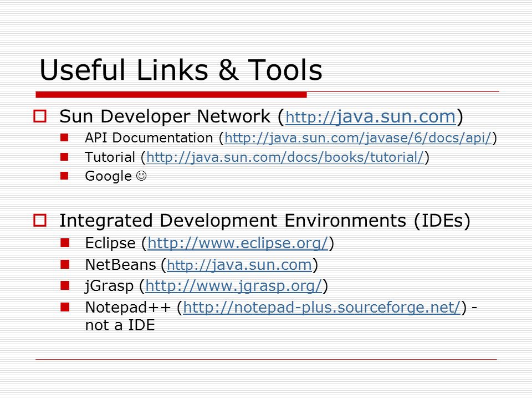
Task: Select the slide title "Useful Links & Tools"
Action: point(181,70)
